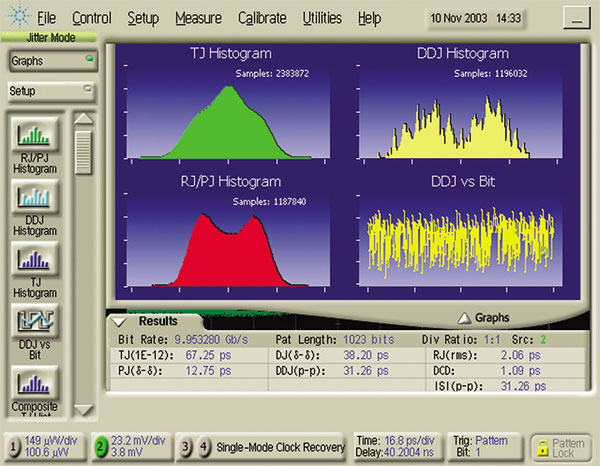
Task: Collapse the Results panel triangle
Action: pyautogui.click(x=119, y=322)
